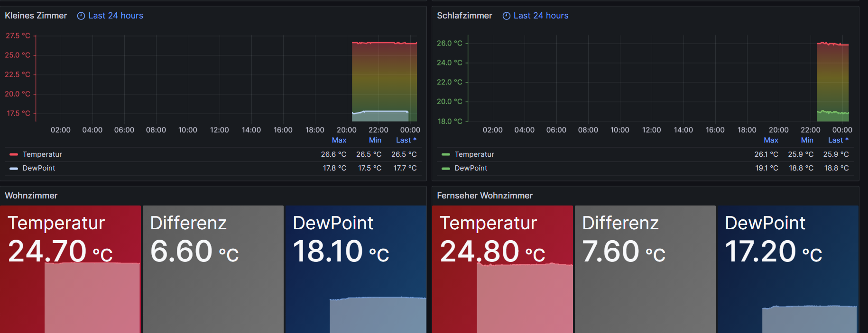Click the clock icon in Schlafzimmer panel
868x333 pixels.
(x=507, y=16)
